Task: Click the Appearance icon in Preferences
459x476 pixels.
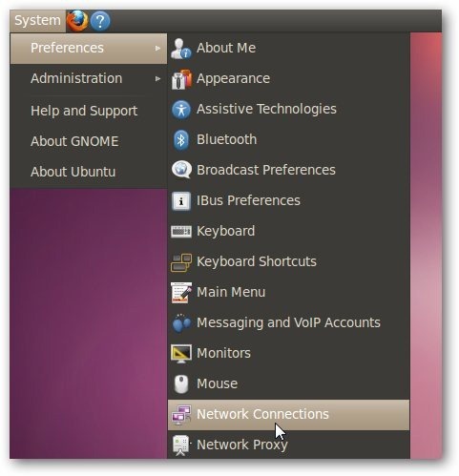Action: (x=181, y=79)
